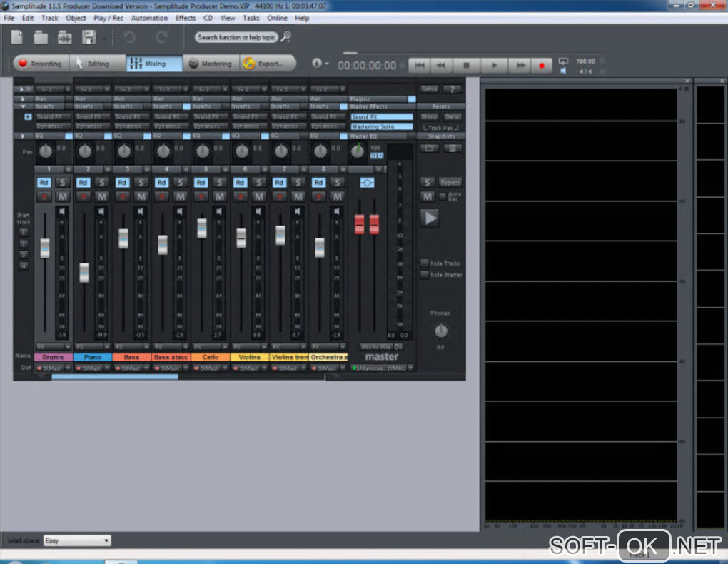
Task: Collapse the Inserts section with its triangle
Action: (x=23, y=106)
